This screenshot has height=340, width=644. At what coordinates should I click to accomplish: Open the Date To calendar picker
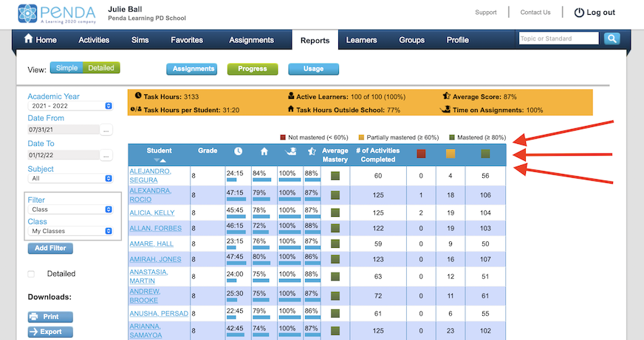pos(106,156)
